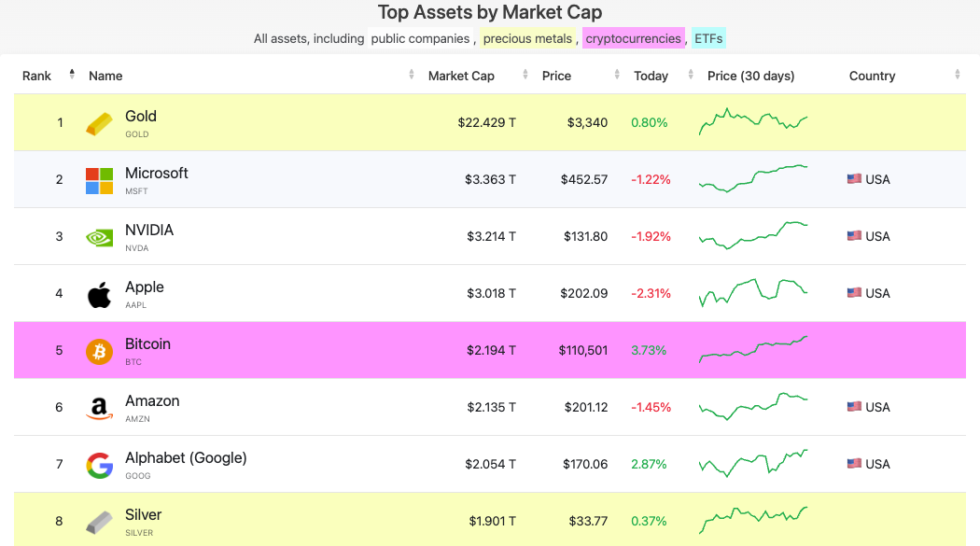Toggle the precious metals filter
The height and width of the screenshot is (546, 980).
(527, 38)
